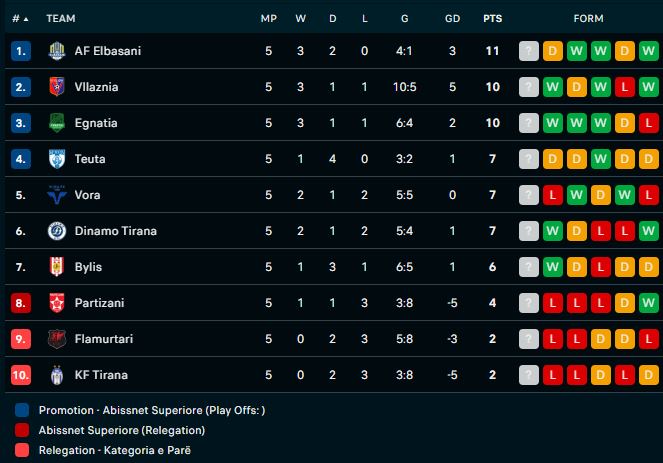Sort standings by PTS column header
The image size is (663, 463).
(x=492, y=18)
